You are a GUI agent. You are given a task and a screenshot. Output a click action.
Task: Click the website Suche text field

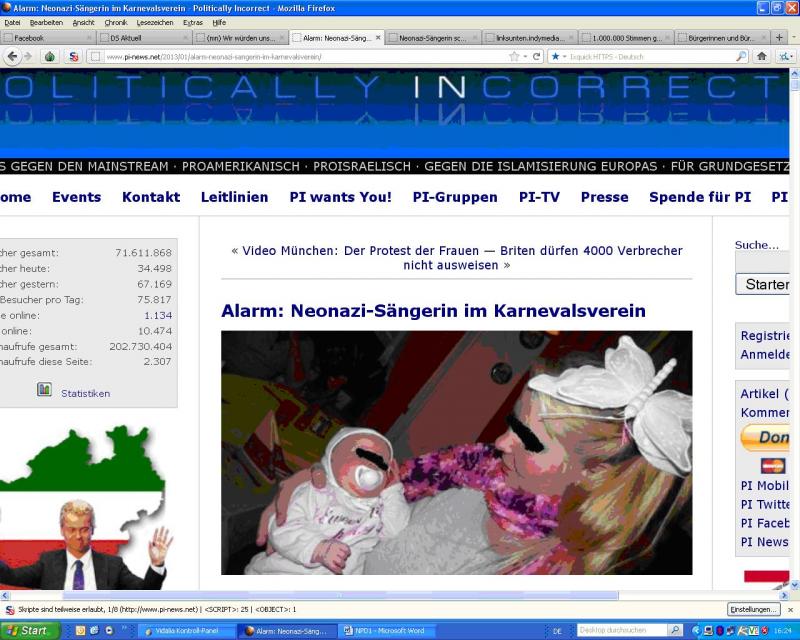click(x=764, y=262)
